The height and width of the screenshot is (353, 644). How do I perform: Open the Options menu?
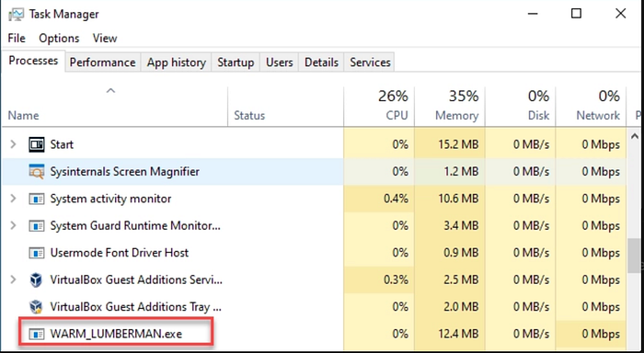(59, 39)
